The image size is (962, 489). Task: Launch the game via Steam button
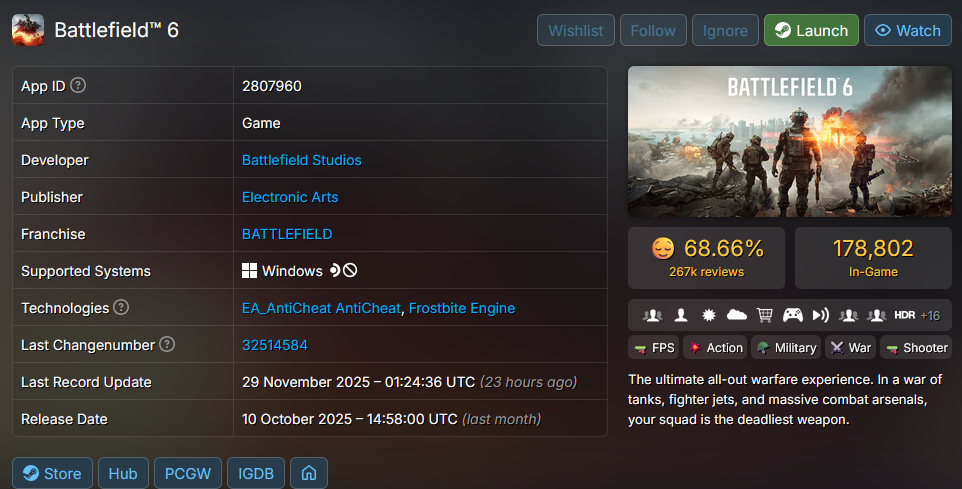811,30
